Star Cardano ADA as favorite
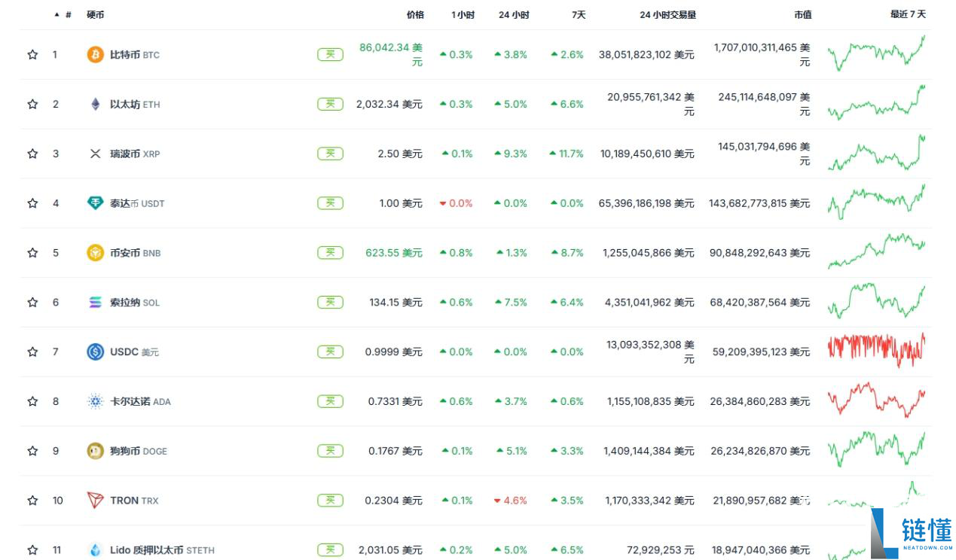This screenshot has height=560, width=956. pyautogui.click(x=32, y=401)
